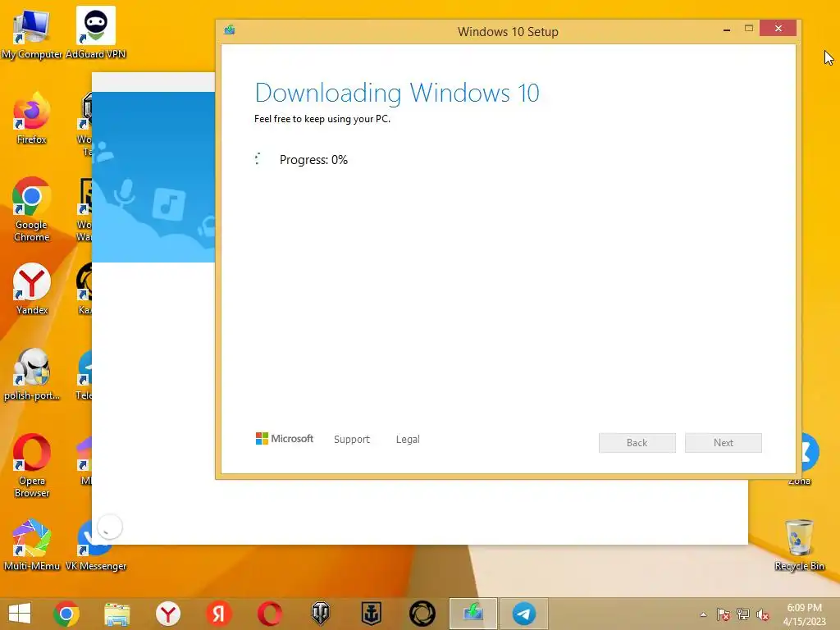
Task: Open VK Messenger desktop shortcut
Action: 95,546
